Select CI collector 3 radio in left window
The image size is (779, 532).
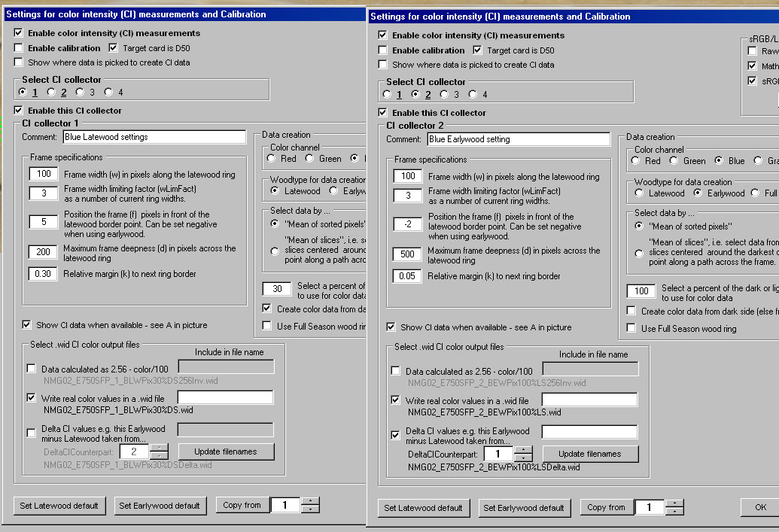(80, 92)
